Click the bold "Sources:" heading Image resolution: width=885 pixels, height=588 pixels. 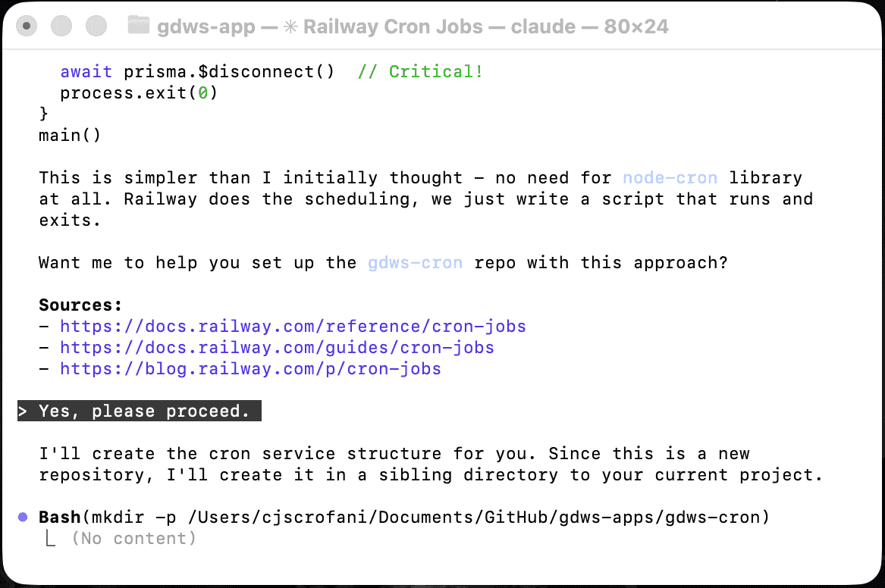click(80, 305)
